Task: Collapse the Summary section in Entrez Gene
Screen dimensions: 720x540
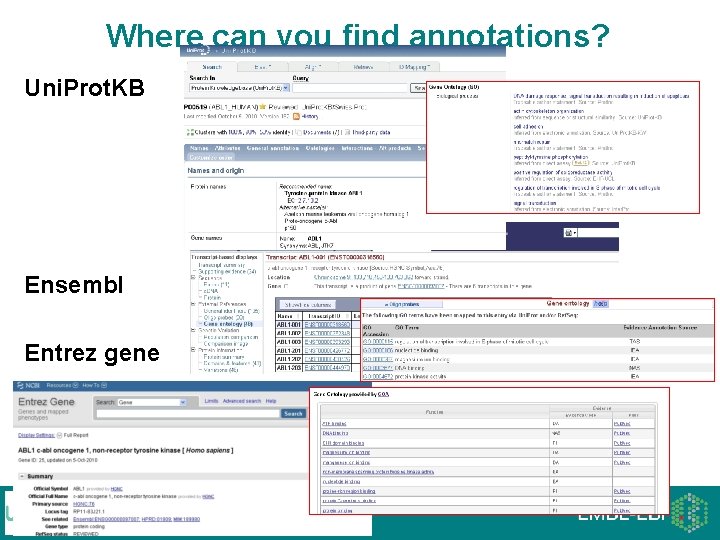Action: pyautogui.click(x=22, y=477)
